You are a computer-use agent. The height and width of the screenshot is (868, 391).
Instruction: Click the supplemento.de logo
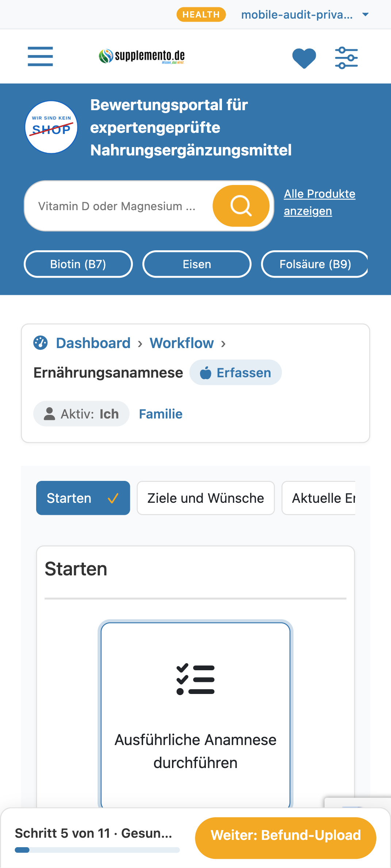click(x=142, y=56)
